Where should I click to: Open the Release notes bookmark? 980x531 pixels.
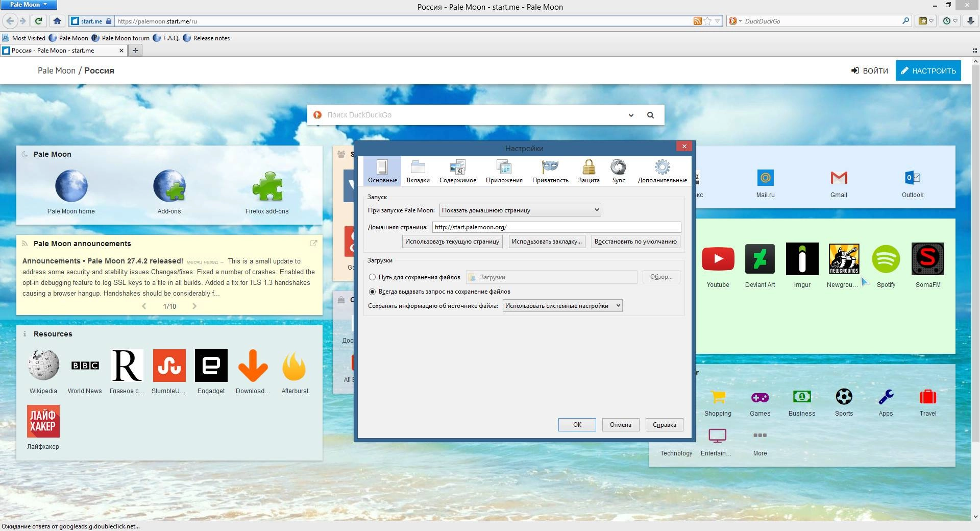click(x=206, y=38)
